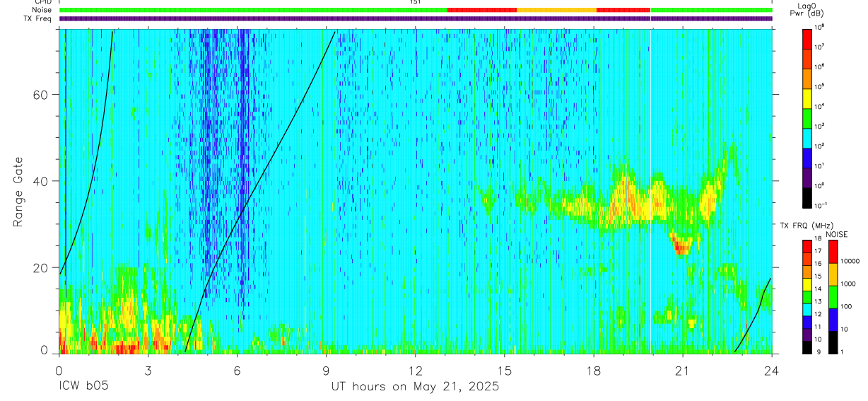Select the black 1–10 segment of NOISE colorbar
The width and height of the screenshot is (868, 401).
pos(833,341)
